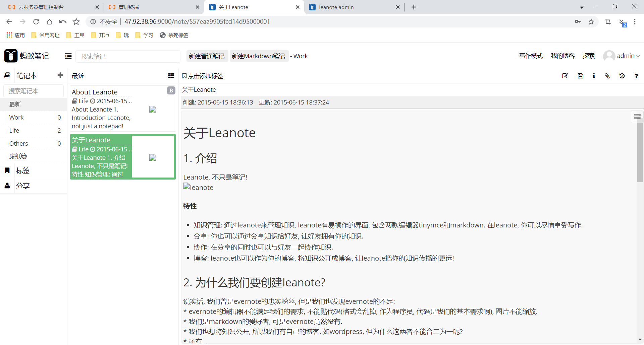
Task: Toggle the left sidebar collapse icon
Action: [68, 56]
